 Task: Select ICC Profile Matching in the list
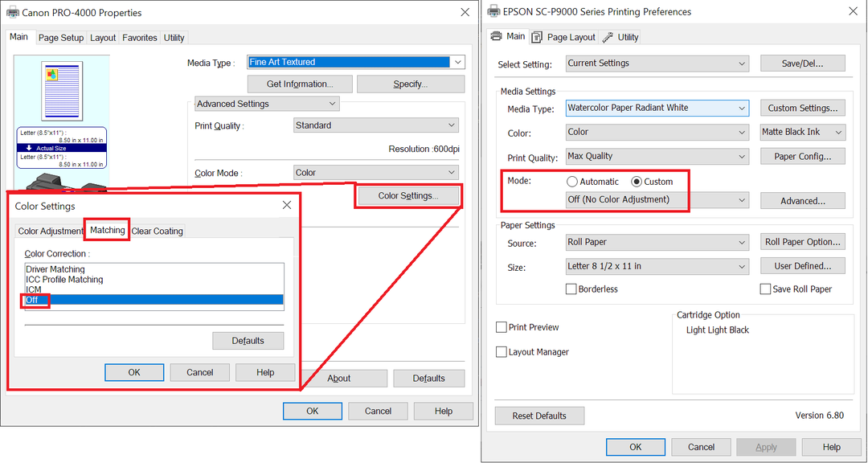tap(64, 280)
